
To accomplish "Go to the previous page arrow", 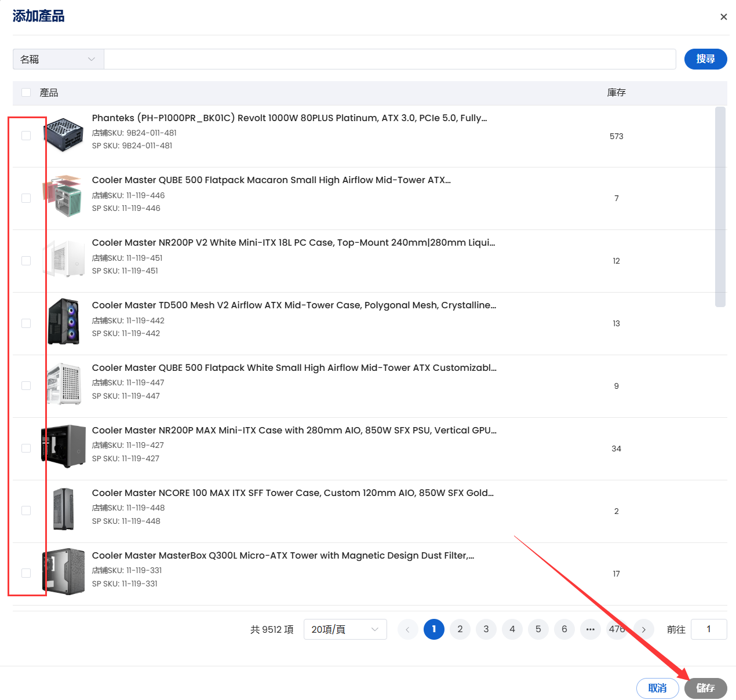I will (407, 629).
